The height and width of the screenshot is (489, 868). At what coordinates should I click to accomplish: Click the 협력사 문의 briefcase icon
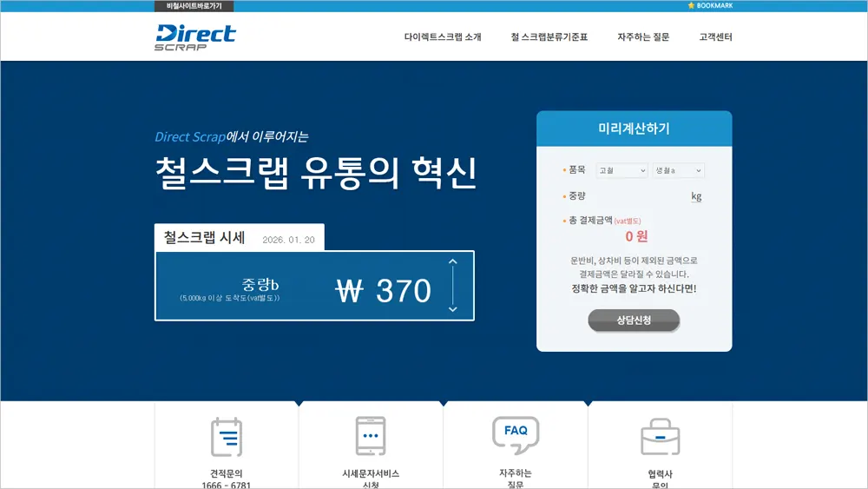661,437
